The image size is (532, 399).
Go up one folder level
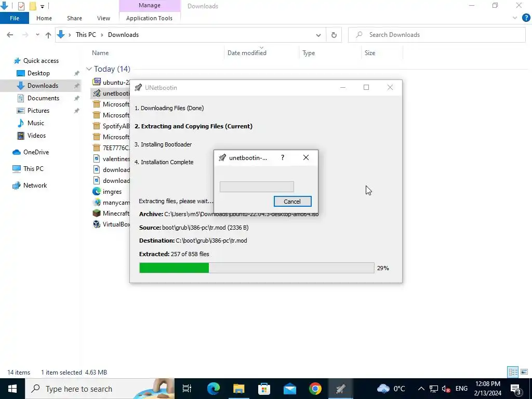pos(48,35)
